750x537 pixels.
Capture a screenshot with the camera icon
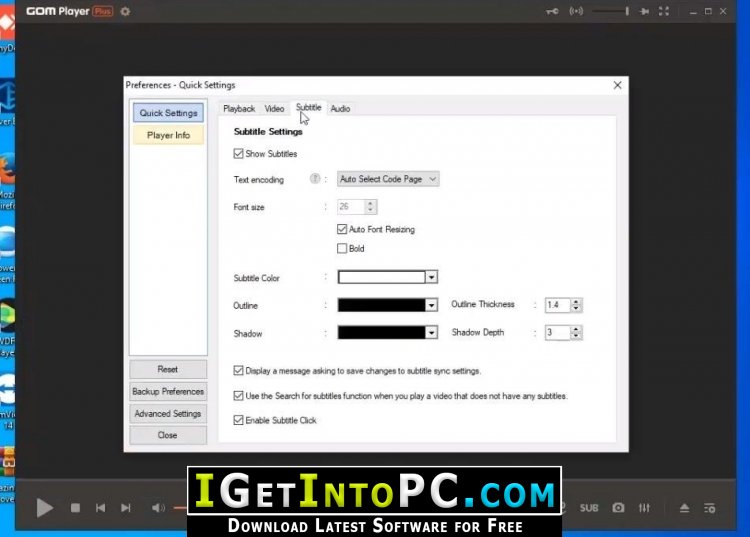[x=618, y=507]
